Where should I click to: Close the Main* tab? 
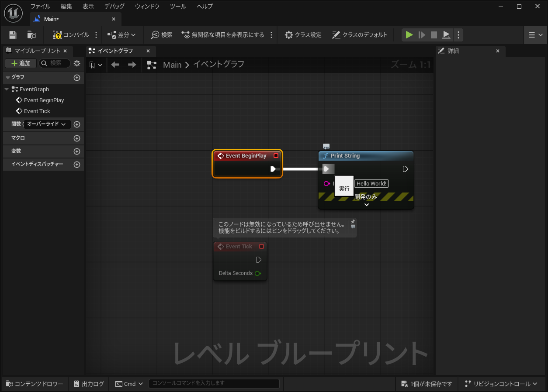click(114, 19)
